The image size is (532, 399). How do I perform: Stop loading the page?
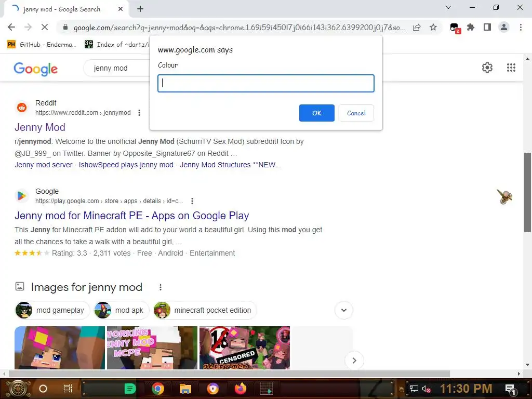[x=45, y=27]
